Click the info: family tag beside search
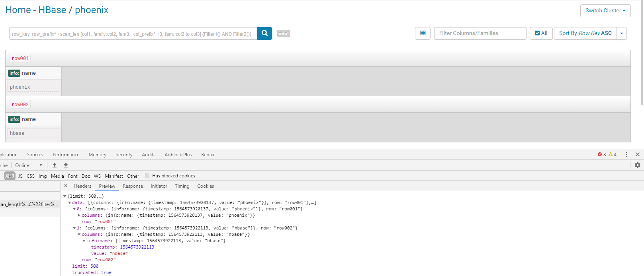Screen dimensions: 644x276 pyautogui.click(x=284, y=33)
